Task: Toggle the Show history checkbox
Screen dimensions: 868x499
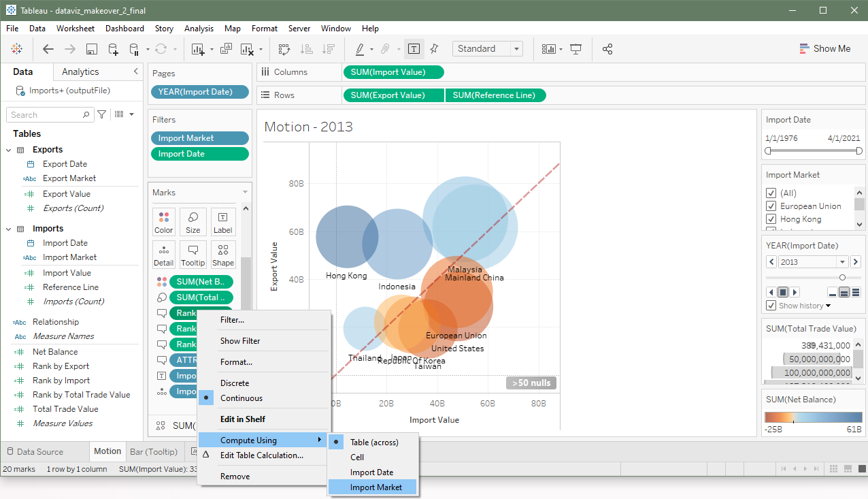Action: tap(771, 306)
